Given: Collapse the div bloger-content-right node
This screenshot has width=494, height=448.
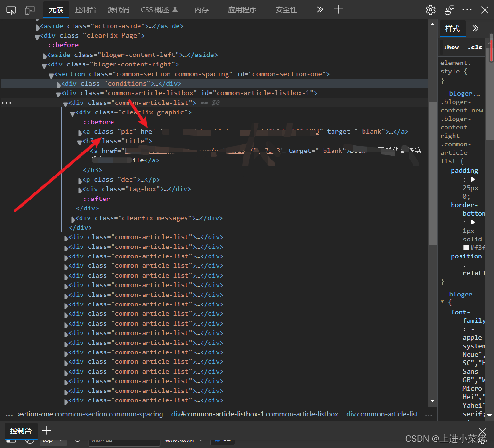Looking at the screenshot, I should tap(44, 65).
